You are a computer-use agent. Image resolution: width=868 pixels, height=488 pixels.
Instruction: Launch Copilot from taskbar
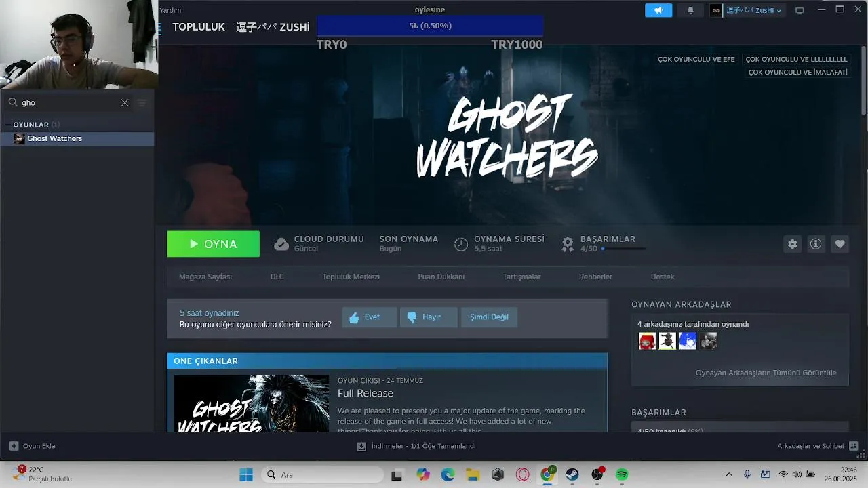click(423, 474)
